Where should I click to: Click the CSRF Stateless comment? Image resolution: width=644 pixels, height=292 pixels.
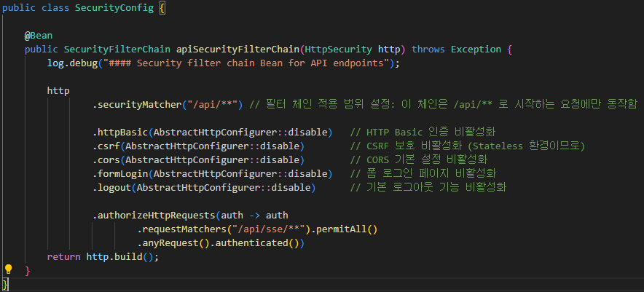tap(468, 146)
